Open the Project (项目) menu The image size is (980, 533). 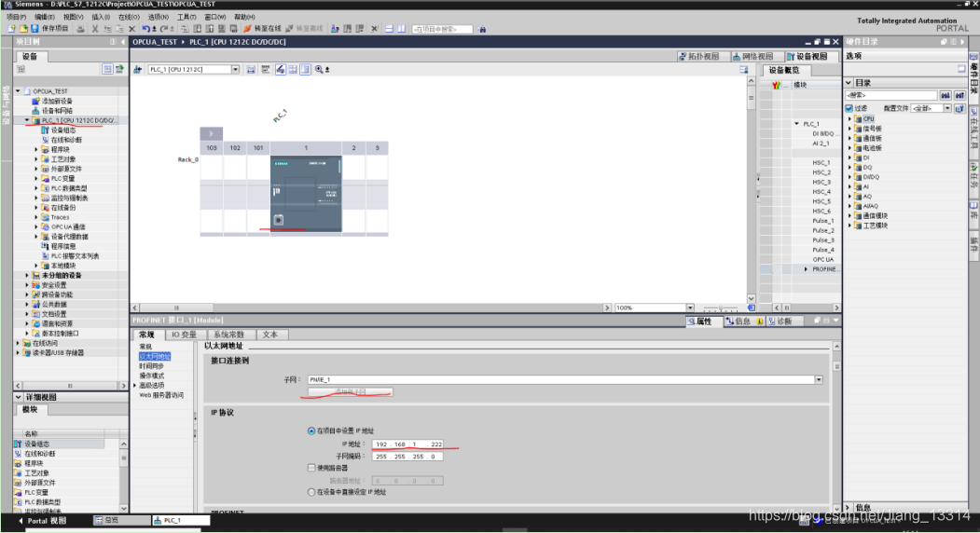tap(16, 17)
